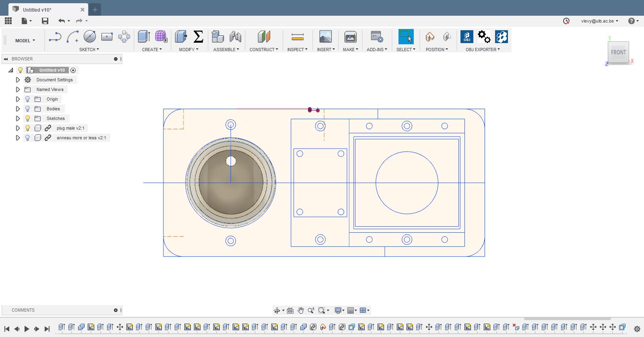Click the Press Pull modify icon

(x=181, y=37)
